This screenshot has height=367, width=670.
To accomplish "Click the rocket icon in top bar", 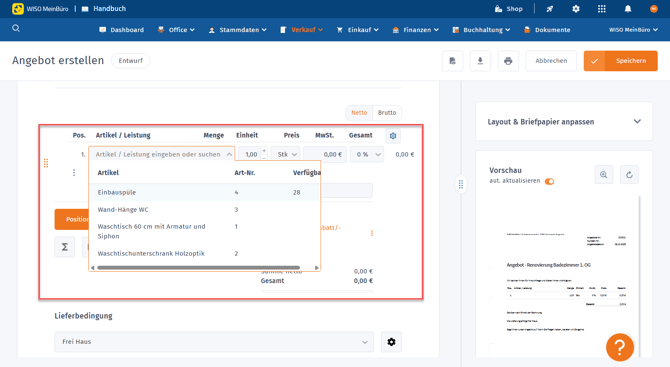I will point(550,9).
